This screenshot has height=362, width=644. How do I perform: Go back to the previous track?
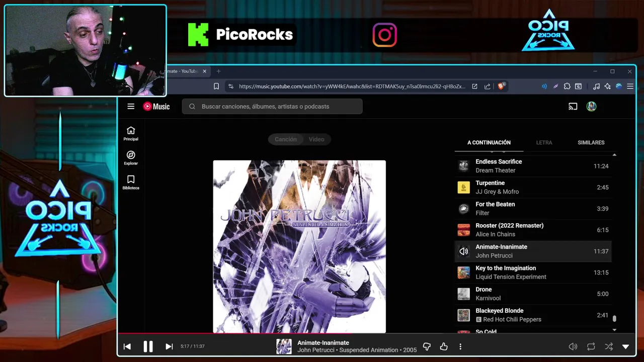[127, 346]
